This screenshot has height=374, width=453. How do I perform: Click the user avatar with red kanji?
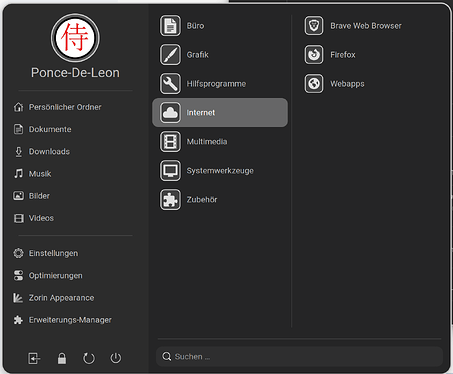(x=75, y=38)
